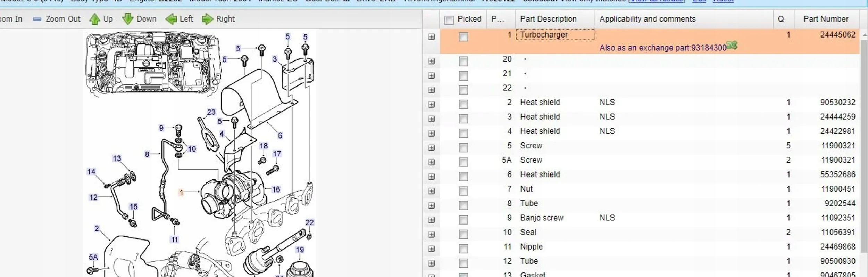Click the Applicability and comments header
Viewport: 868px width, 277px height.
(684, 19)
